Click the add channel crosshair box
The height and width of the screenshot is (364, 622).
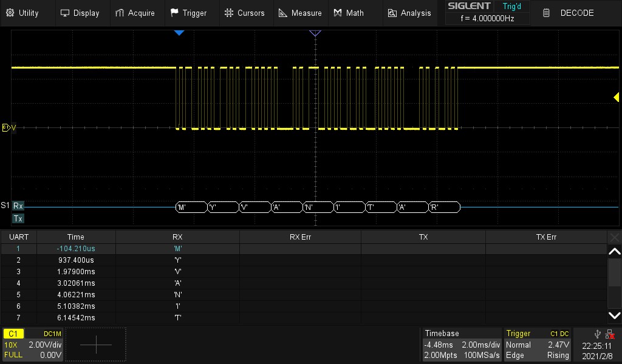[96, 345]
